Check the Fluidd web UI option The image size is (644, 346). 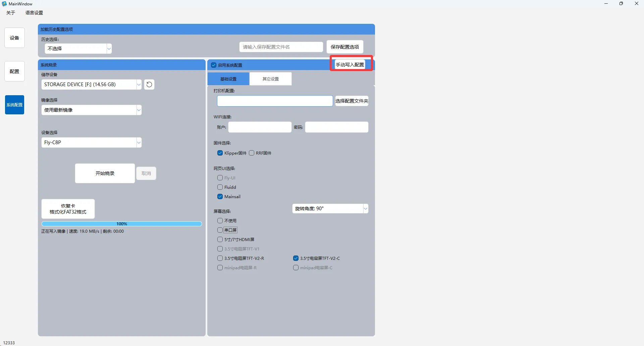(220, 187)
